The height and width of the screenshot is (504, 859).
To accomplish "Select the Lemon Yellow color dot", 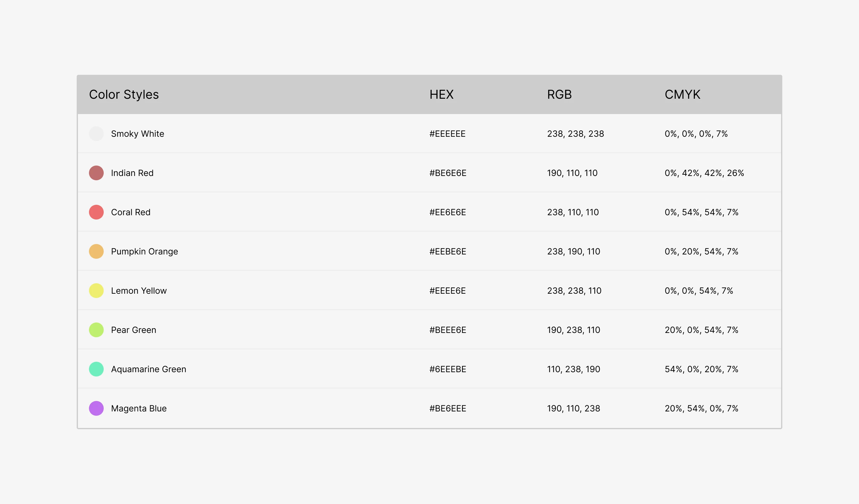I will click(96, 291).
